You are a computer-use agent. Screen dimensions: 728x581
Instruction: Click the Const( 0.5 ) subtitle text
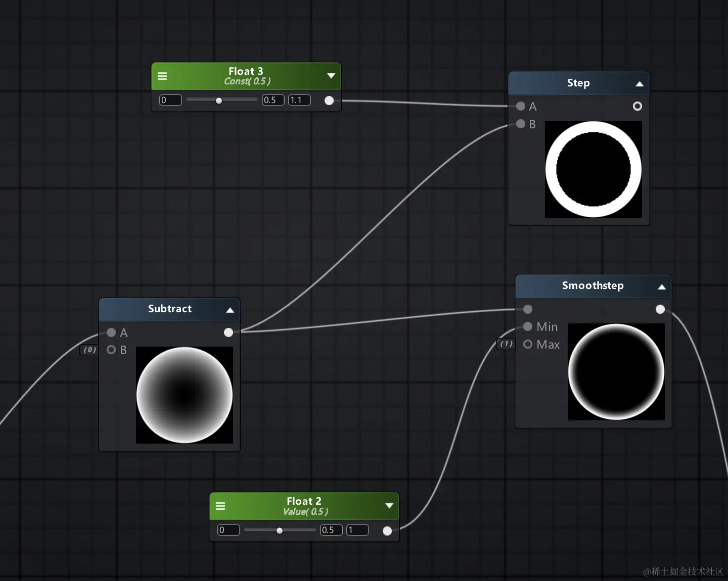[247, 81]
